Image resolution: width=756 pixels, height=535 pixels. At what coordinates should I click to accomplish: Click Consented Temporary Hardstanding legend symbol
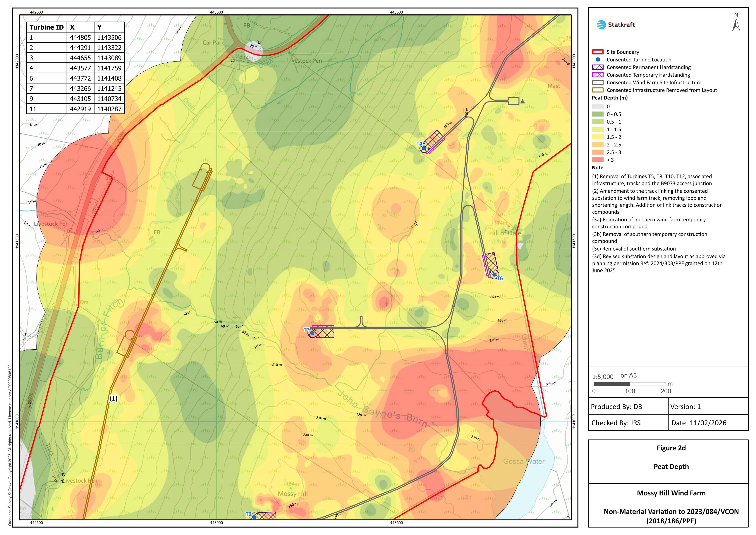click(598, 75)
